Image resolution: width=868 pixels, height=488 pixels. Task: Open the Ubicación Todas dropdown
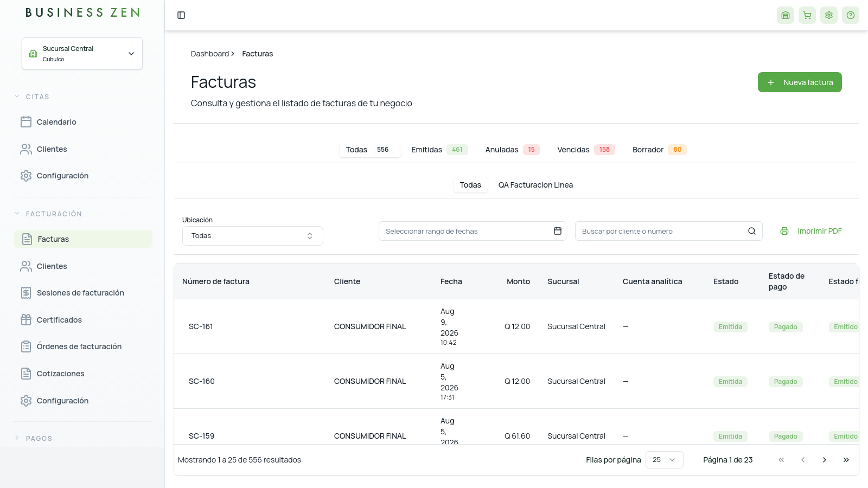click(x=253, y=236)
